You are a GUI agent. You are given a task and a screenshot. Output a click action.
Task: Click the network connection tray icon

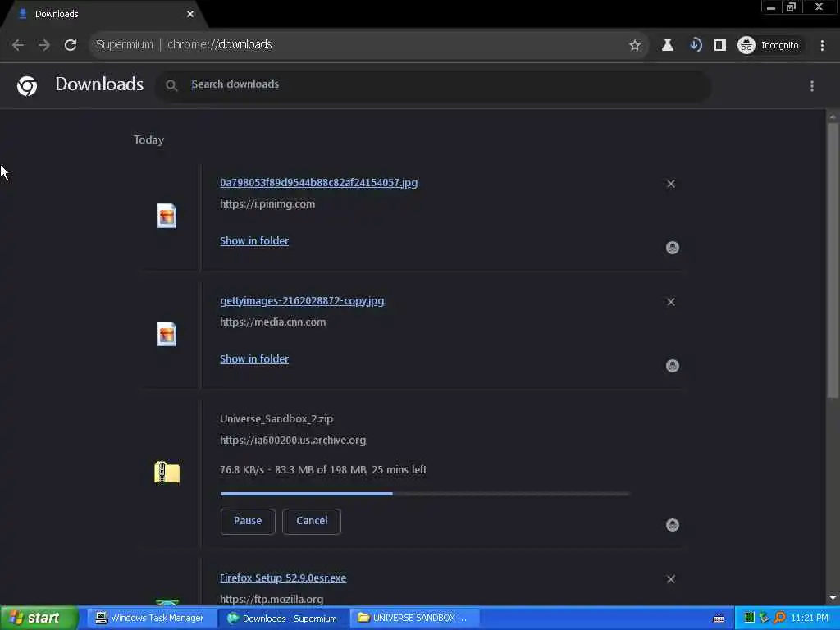pyautogui.click(x=764, y=619)
